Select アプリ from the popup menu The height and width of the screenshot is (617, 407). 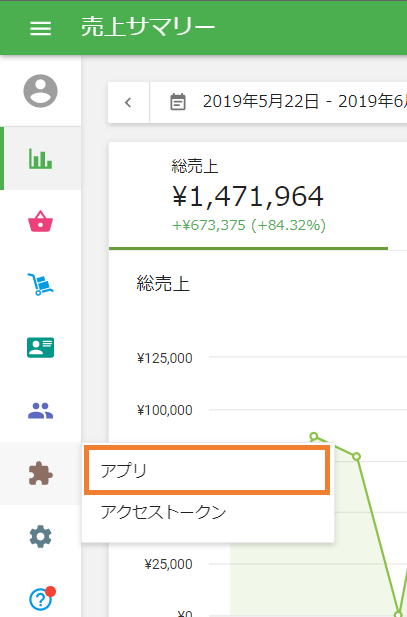[x=207, y=471]
